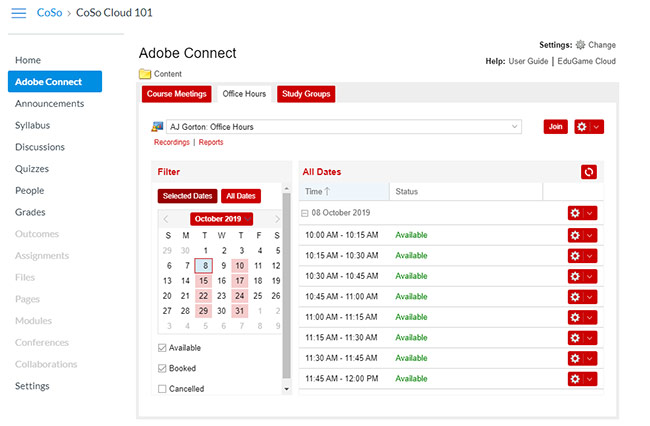
Task: Click the Settings gear icon beside Change
Action: (x=580, y=45)
